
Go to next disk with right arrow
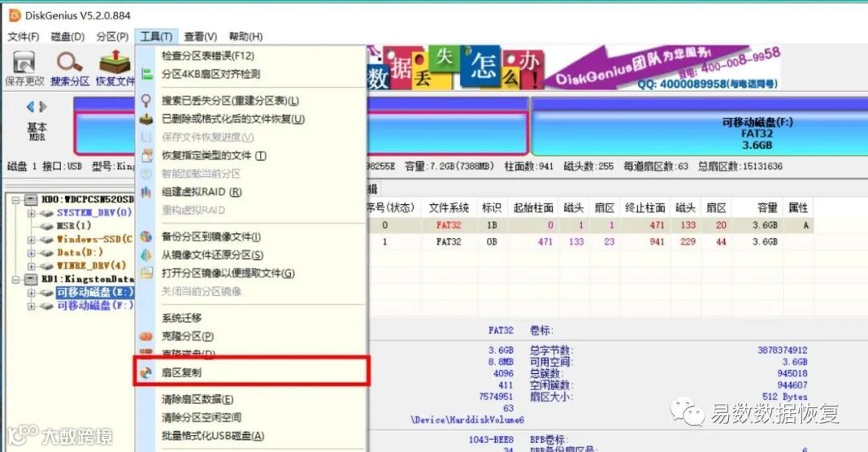coord(43,106)
